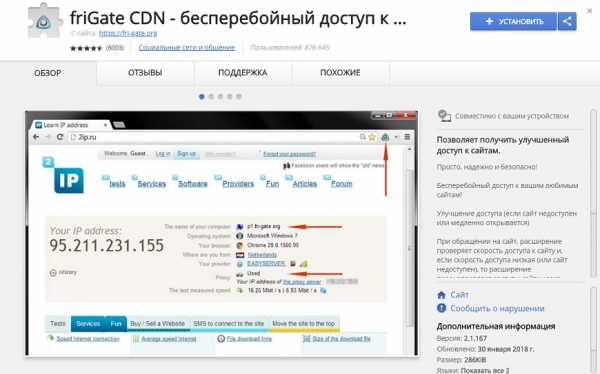Select the second carousel dot

click(x=211, y=96)
